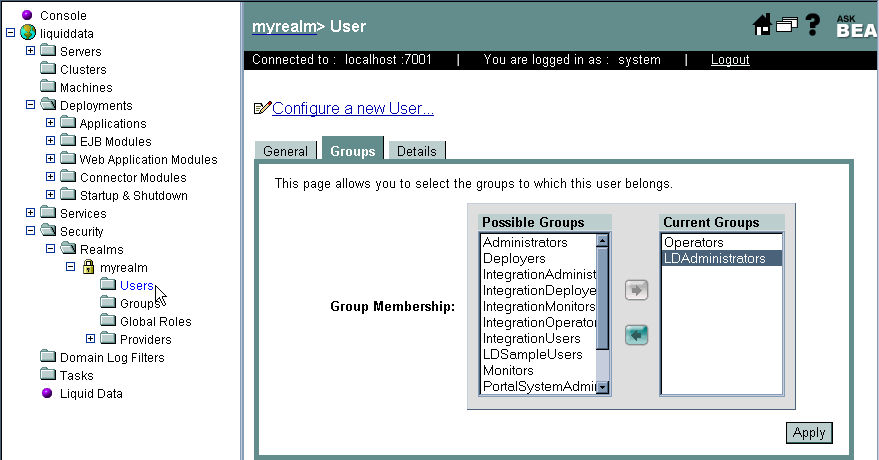The width and height of the screenshot is (879, 460).
Task: Click the Possible Groups scrollbar thumb
Action: [603, 299]
